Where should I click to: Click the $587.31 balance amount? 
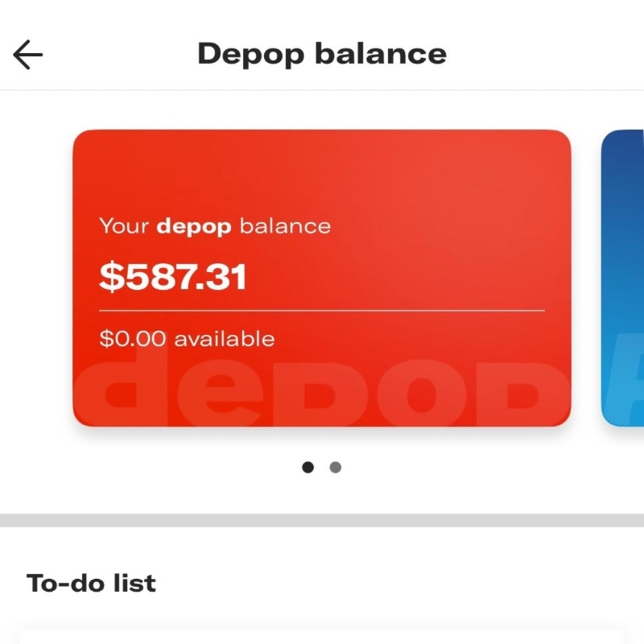click(173, 277)
